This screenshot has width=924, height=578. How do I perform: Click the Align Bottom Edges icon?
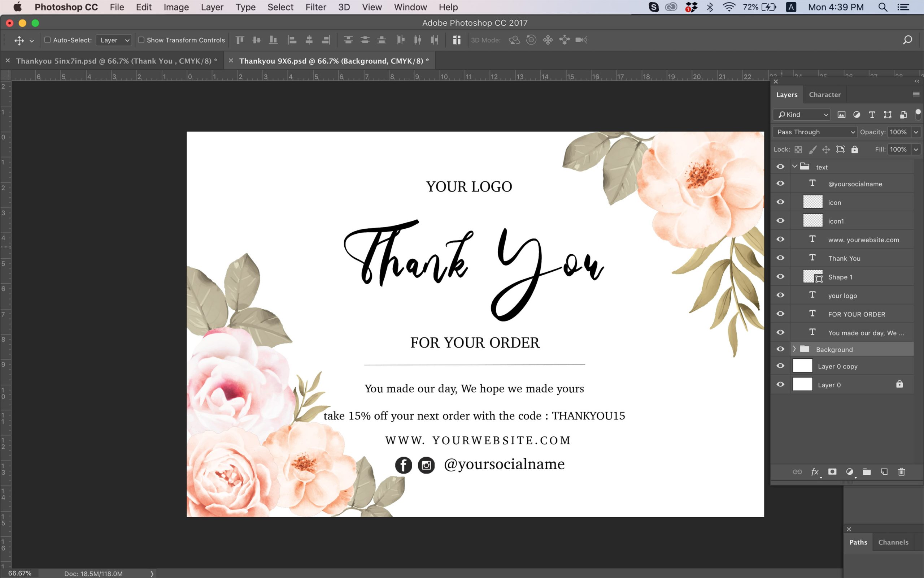coord(273,40)
